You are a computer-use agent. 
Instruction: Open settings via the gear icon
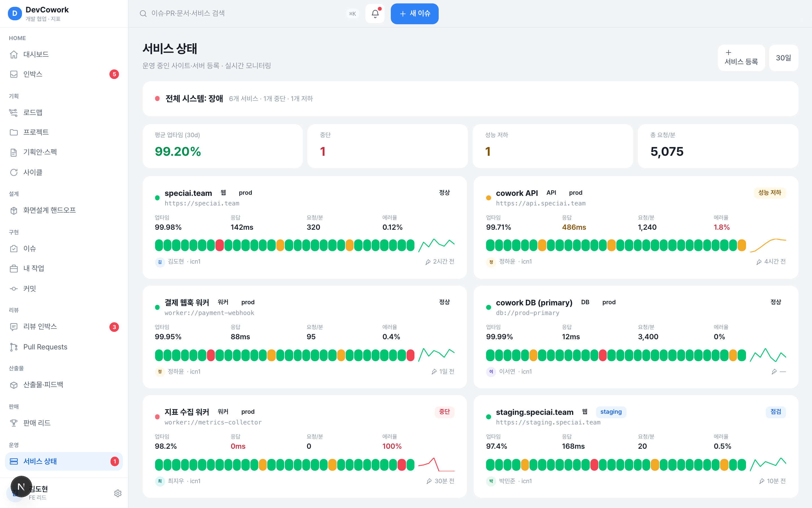coord(118,493)
